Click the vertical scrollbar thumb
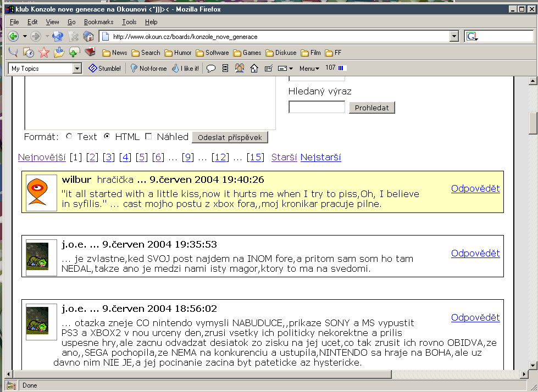Screen dimensions: 538x392 click(x=533, y=124)
